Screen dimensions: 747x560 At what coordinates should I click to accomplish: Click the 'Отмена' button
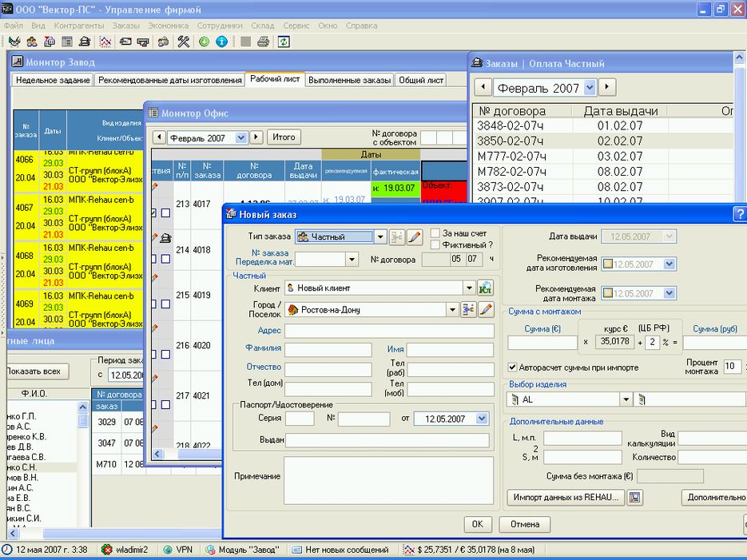pyautogui.click(x=524, y=525)
